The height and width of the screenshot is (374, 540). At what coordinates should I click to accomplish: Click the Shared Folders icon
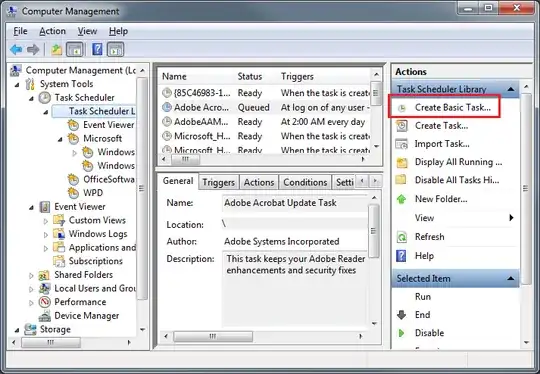pyautogui.click(x=44, y=275)
